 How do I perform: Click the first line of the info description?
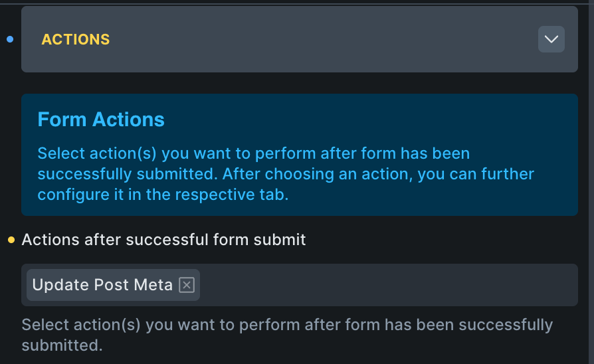pos(253,153)
